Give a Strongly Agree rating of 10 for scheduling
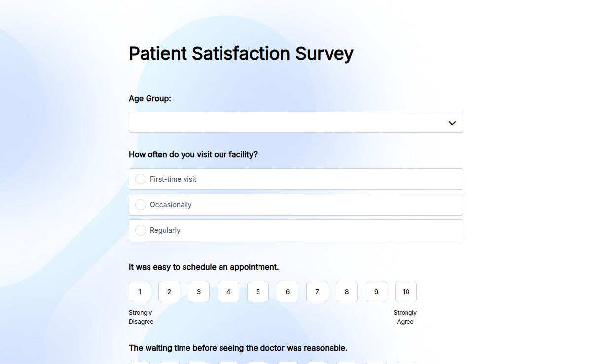 406,291
